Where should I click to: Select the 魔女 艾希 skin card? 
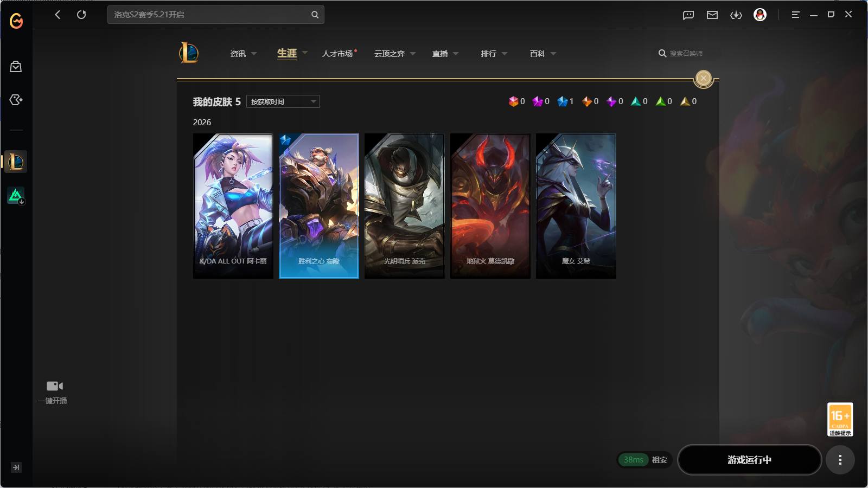(x=576, y=206)
